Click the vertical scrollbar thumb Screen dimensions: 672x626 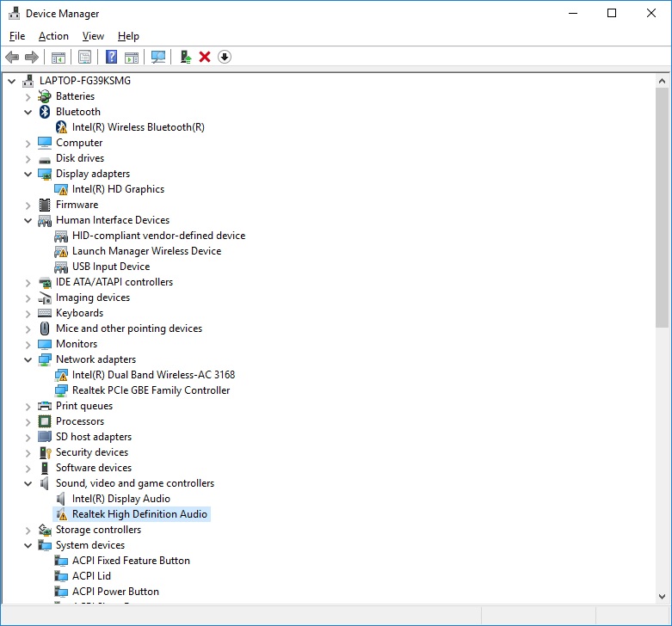662,208
